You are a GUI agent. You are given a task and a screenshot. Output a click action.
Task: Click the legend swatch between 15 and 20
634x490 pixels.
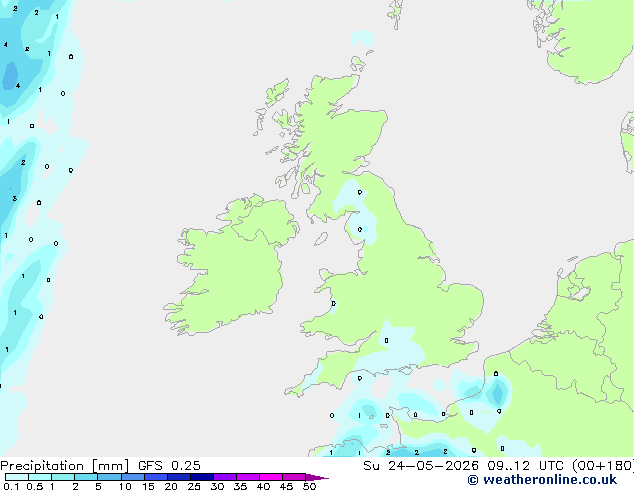coord(155,477)
